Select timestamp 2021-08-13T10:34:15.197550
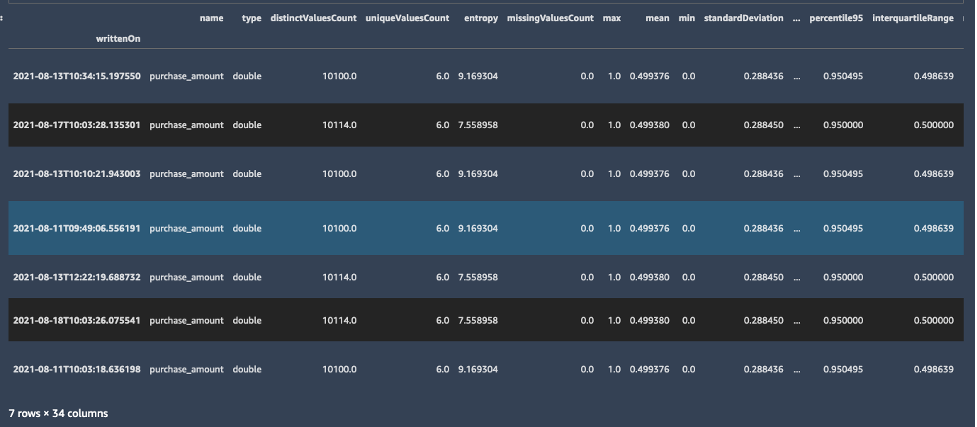977x427 pixels. [77, 76]
